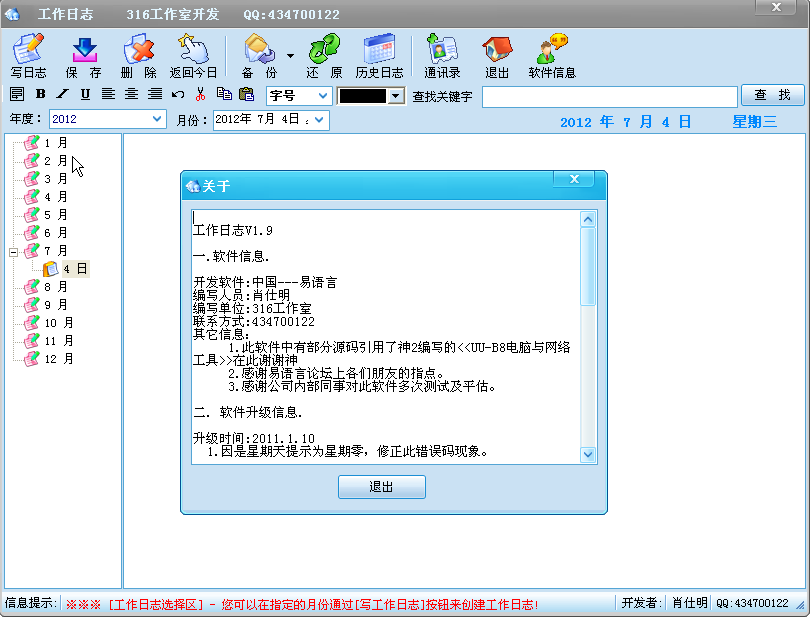Click the 退出 button in the About dialog

(381, 486)
